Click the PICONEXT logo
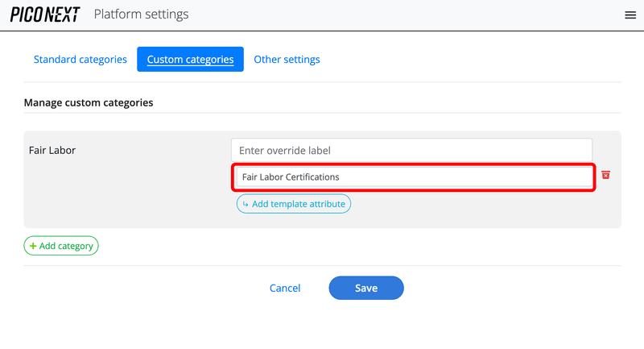 (44, 15)
